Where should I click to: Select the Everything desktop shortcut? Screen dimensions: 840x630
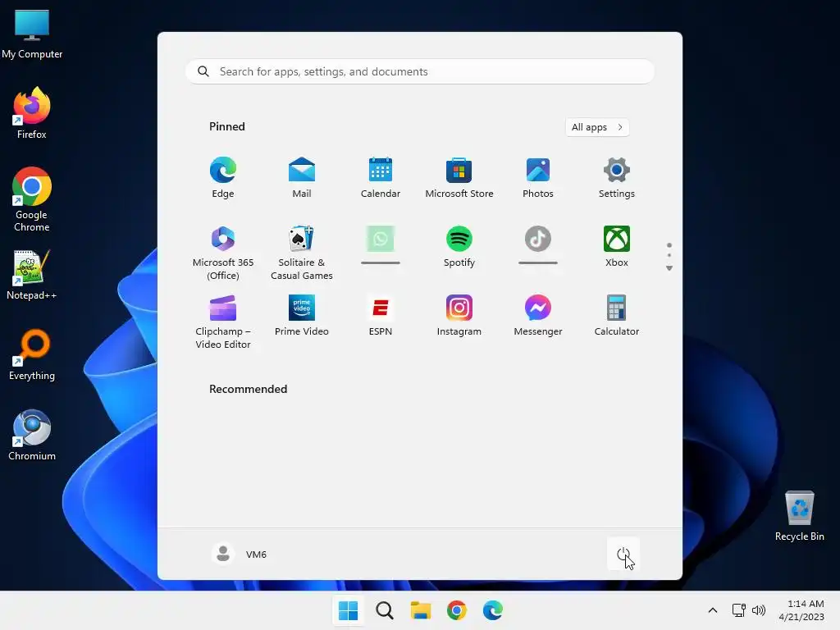[32, 354]
